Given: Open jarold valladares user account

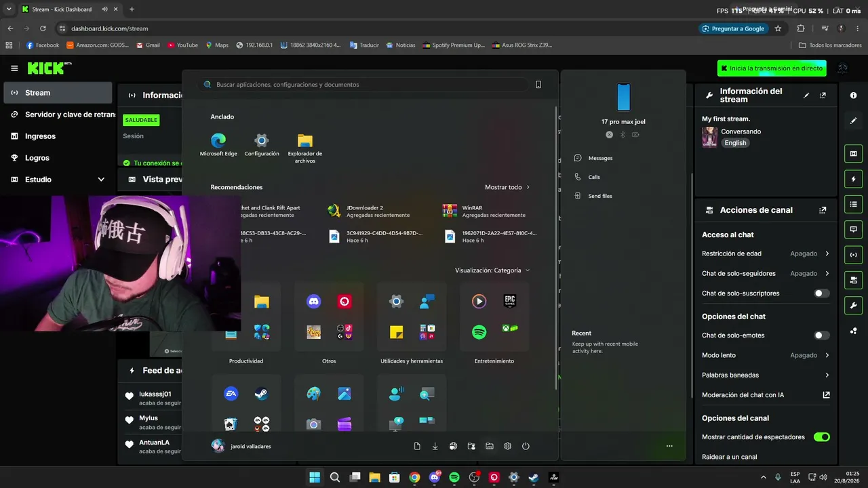Looking at the screenshot, I should (x=241, y=446).
